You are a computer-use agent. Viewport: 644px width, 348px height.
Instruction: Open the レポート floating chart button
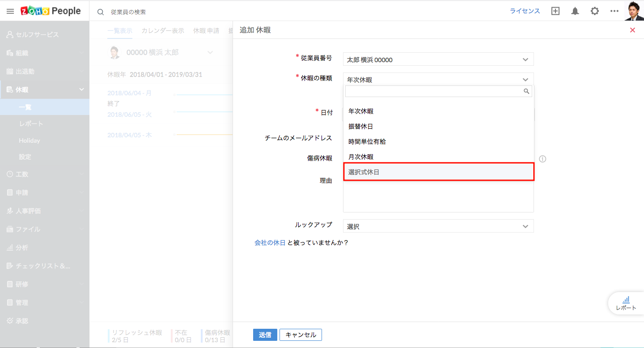click(626, 303)
